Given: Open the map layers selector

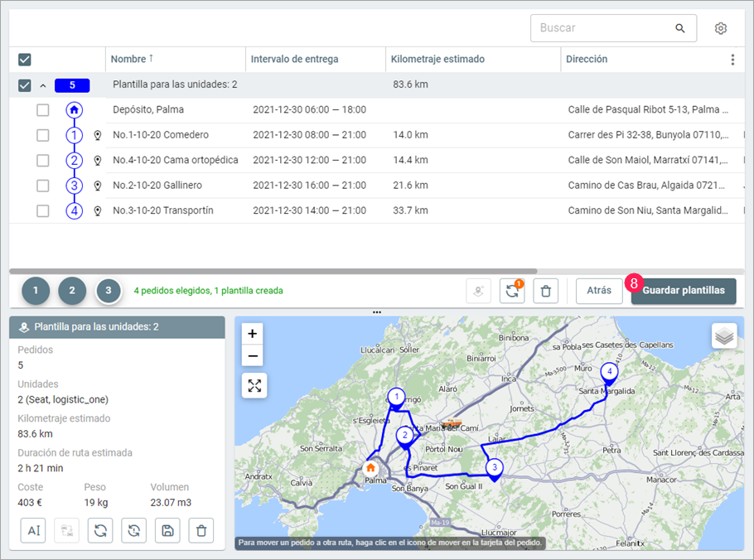Looking at the screenshot, I should point(724,336).
